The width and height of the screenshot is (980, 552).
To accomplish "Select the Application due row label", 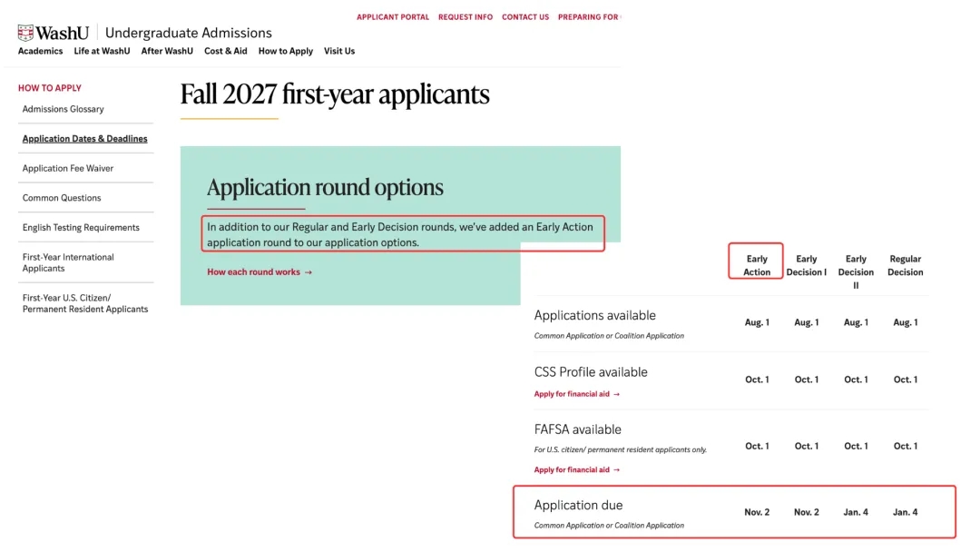I will (x=578, y=505).
